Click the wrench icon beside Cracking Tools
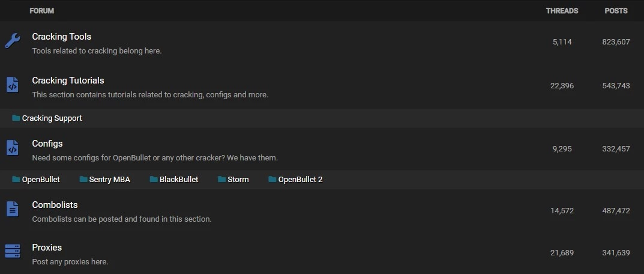644x274 pixels. click(x=12, y=41)
